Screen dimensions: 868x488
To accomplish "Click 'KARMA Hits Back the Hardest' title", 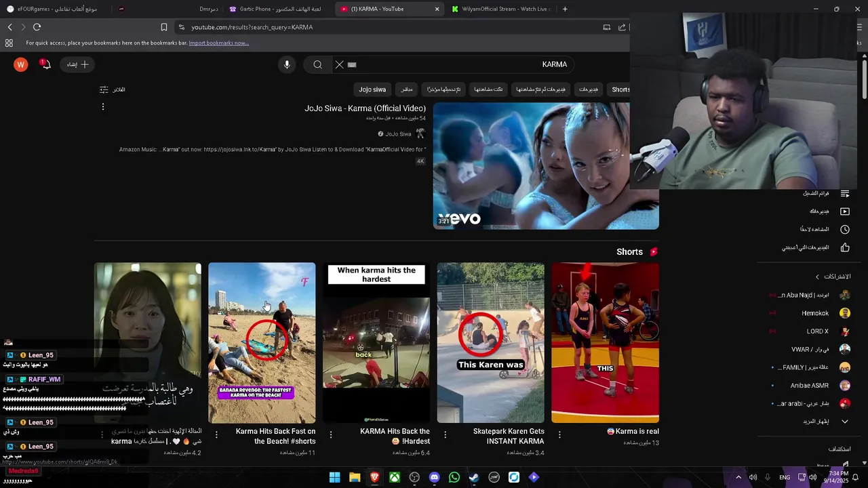I will pyautogui.click(x=395, y=436).
